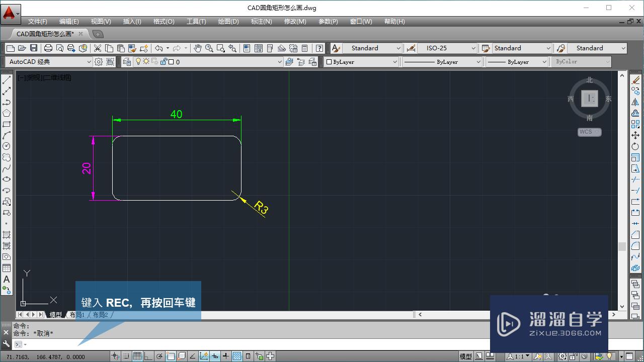Image resolution: width=644 pixels, height=362 pixels.
Task: Expand the layer list dropdown
Action: tap(281, 61)
